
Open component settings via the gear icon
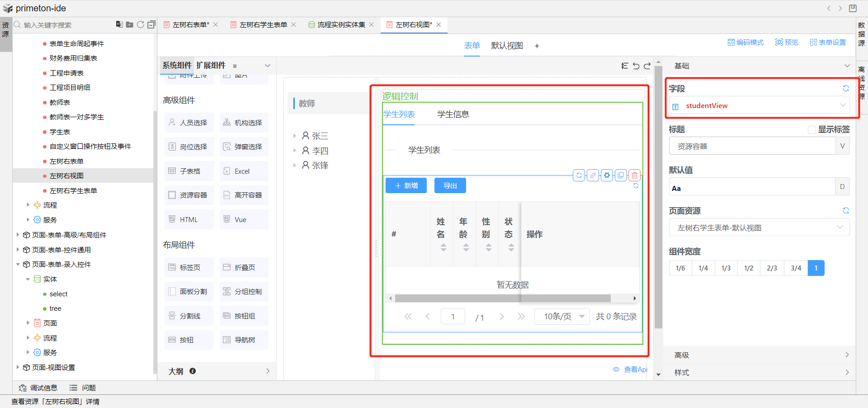pos(607,175)
